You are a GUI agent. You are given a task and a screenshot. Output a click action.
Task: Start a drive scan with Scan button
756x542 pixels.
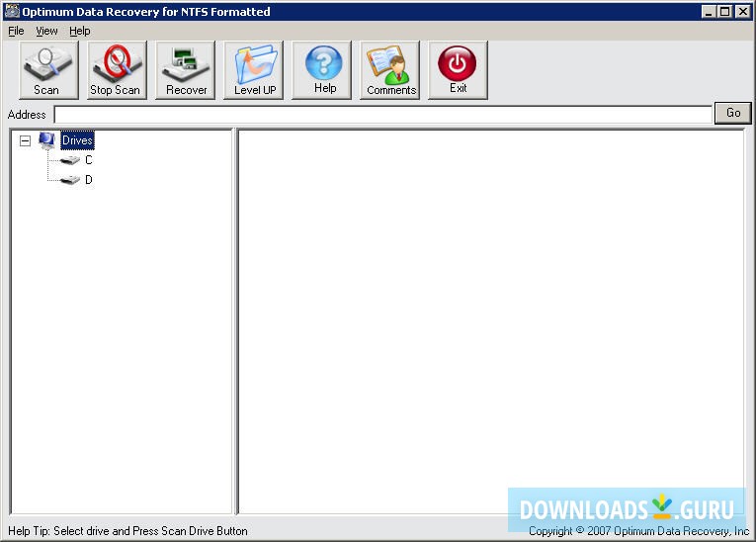click(x=48, y=70)
